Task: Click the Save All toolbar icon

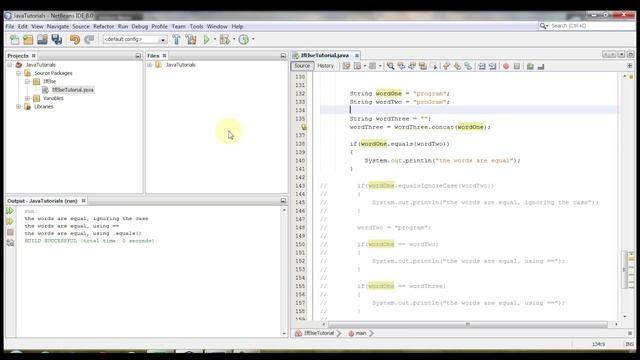Action: tap(57, 40)
